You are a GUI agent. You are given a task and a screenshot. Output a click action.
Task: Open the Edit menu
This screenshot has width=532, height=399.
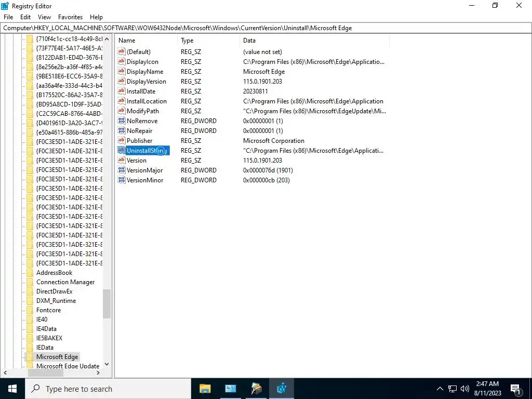[x=25, y=17]
